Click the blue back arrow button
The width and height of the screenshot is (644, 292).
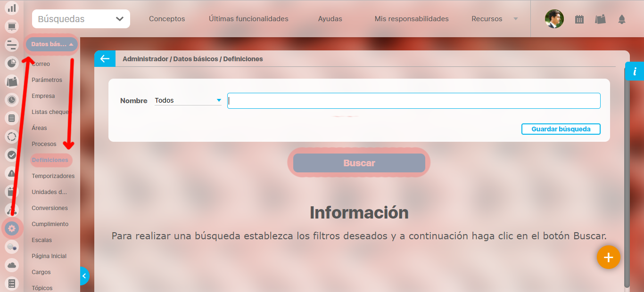point(105,58)
